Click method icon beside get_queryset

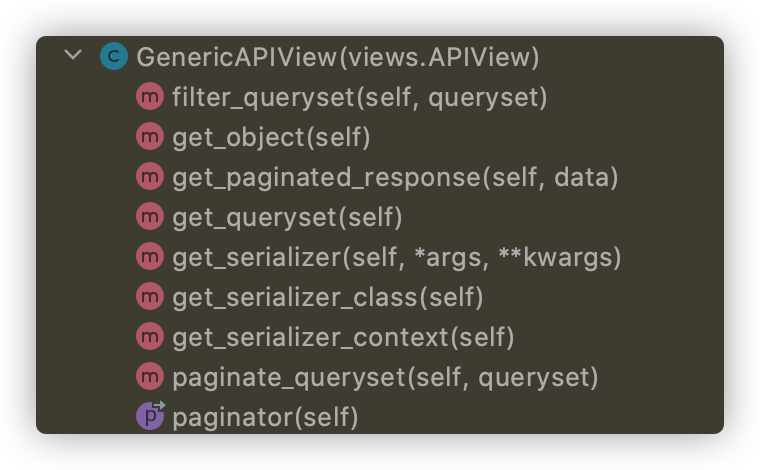pos(150,216)
